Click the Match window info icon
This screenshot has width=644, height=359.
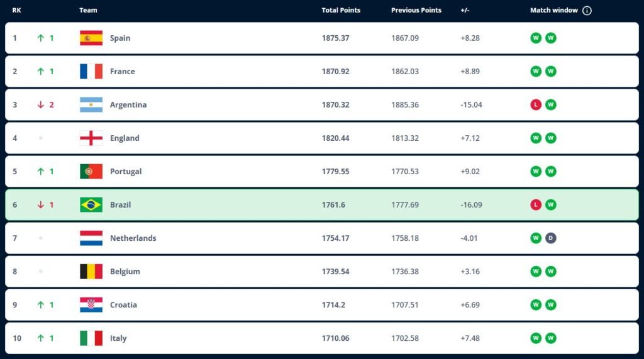click(x=587, y=11)
